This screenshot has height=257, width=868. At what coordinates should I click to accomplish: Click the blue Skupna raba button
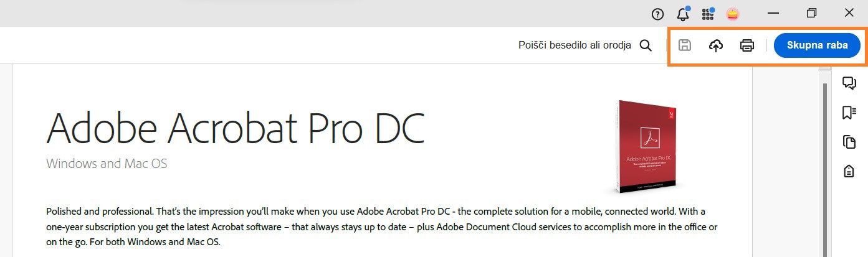[x=817, y=45]
